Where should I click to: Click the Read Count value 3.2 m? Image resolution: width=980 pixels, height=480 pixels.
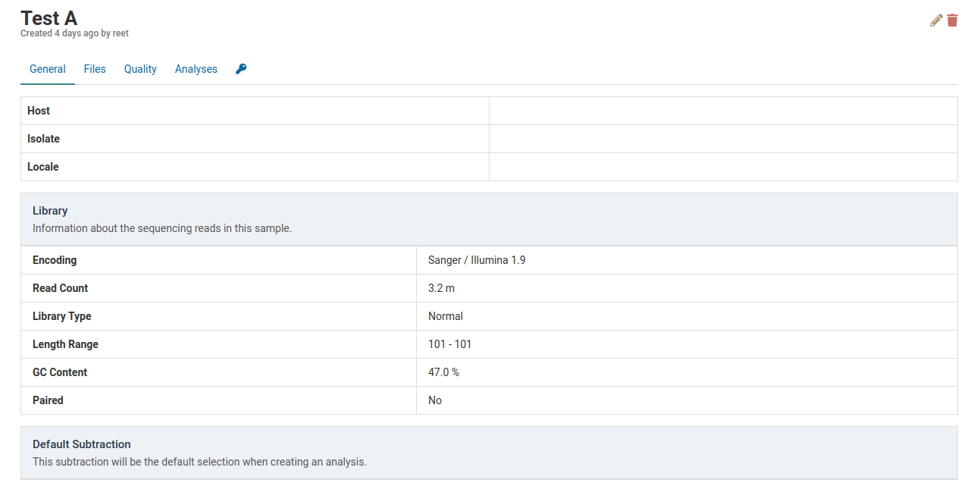(441, 288)
